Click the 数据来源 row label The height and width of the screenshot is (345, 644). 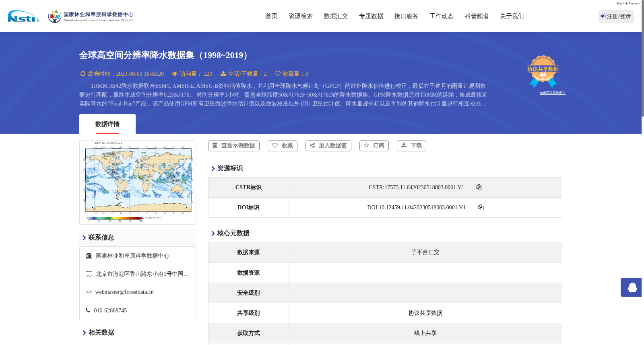coord(248,252)
